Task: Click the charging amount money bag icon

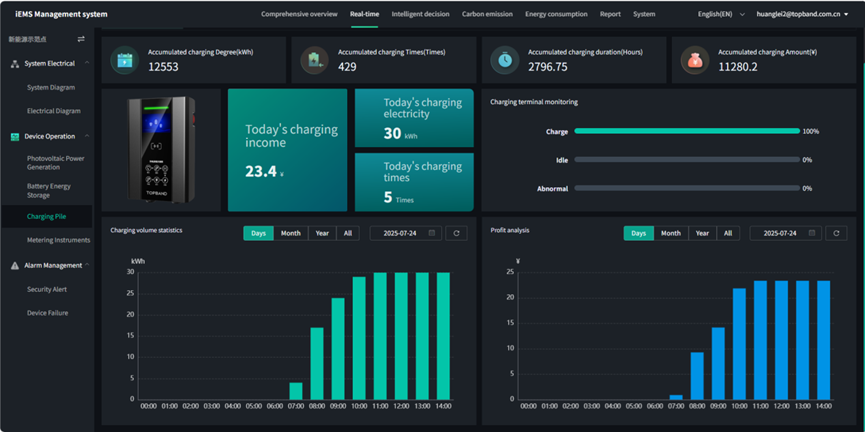Action: coord(695,60)
